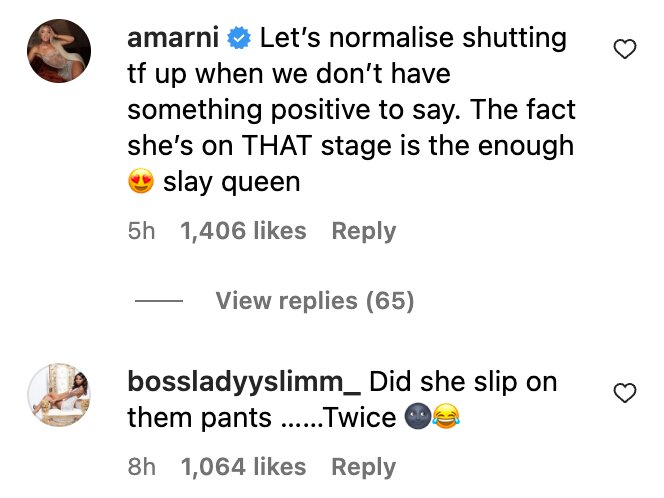This screenshot has width=664, height=498.
Task: Click the horizontal line beside View replies
Action: point(158,301)
